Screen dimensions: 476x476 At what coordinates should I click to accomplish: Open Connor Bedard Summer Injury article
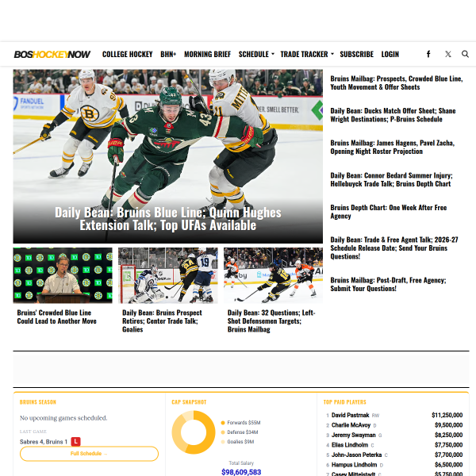[x=391, y=180]
